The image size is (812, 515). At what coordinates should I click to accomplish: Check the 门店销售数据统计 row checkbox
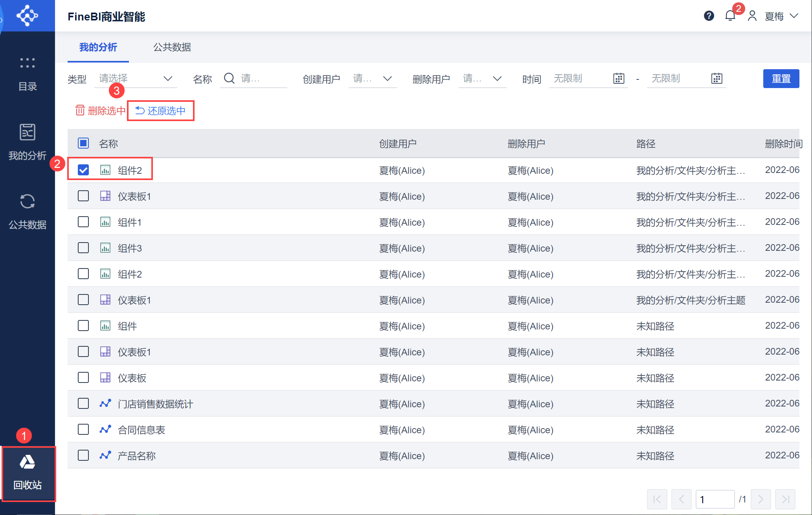83,403
